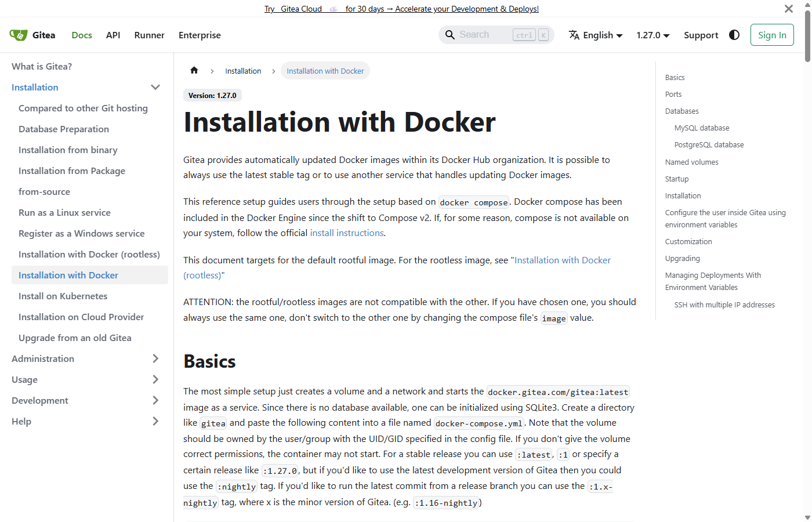Jump to Upgrading section
The height and width of the screenshot is (522, 812).
[683, 258]
